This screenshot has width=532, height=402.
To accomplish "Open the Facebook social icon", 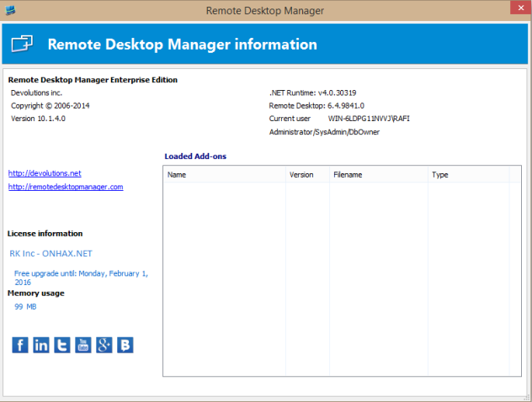I will tap(20, 345).
